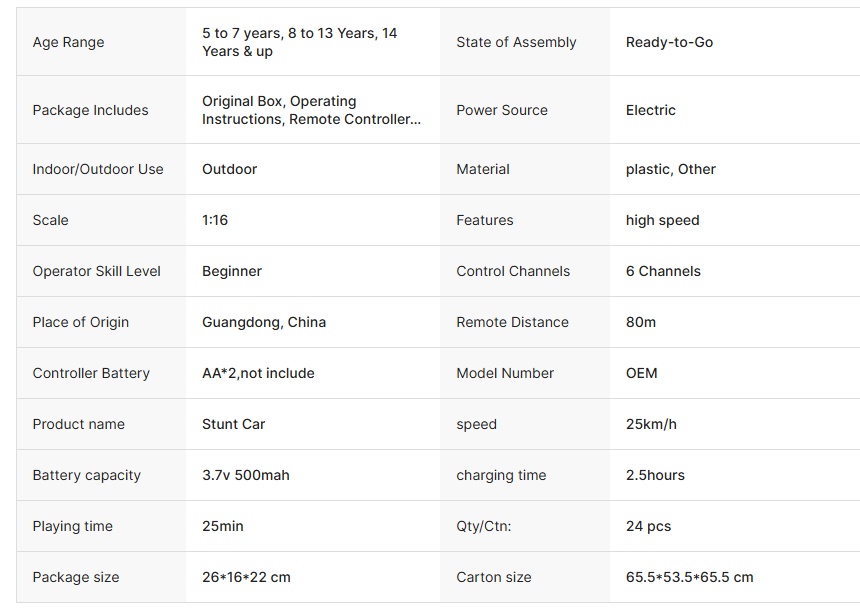Image resolution: width=860 pixels, height=608 pixels.
Task: Click the 24 pcs Qty/Ctn value
Action: point(648,526)
